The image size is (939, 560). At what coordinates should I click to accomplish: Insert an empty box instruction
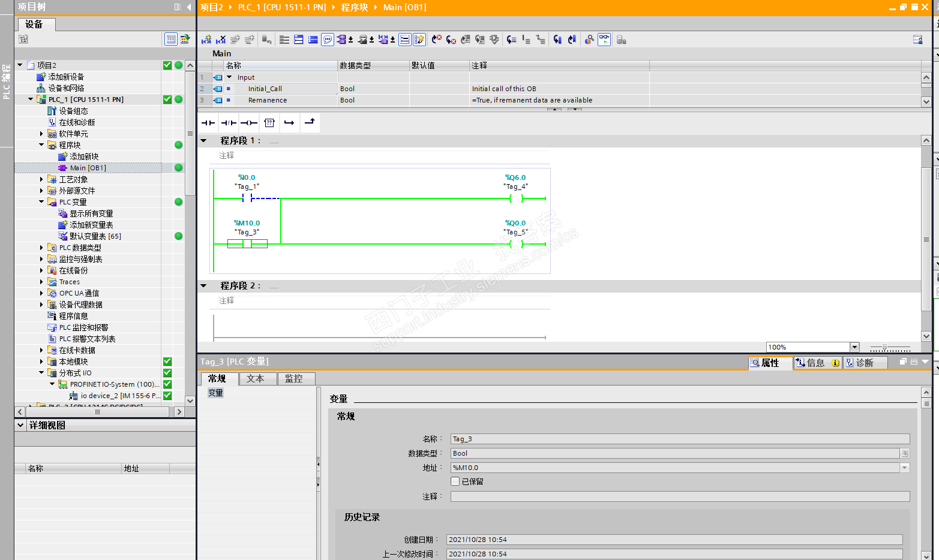(269, 123)
